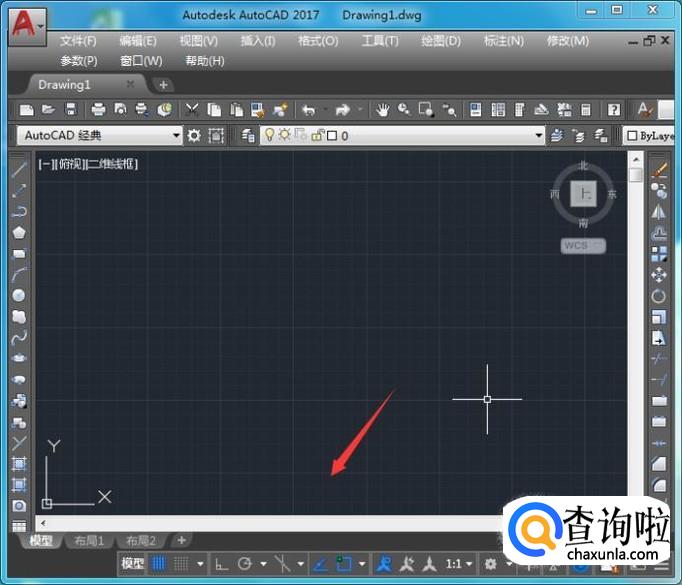This screenshot has height=585, width=682.
Task: Toggle polar tracking in status bar
Action: tap(244, 564)
